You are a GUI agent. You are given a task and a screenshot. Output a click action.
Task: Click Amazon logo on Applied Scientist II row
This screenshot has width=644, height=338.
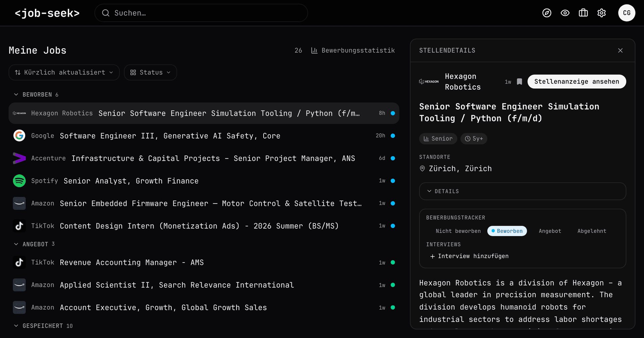pyautogui.click(x=19, y=285)
